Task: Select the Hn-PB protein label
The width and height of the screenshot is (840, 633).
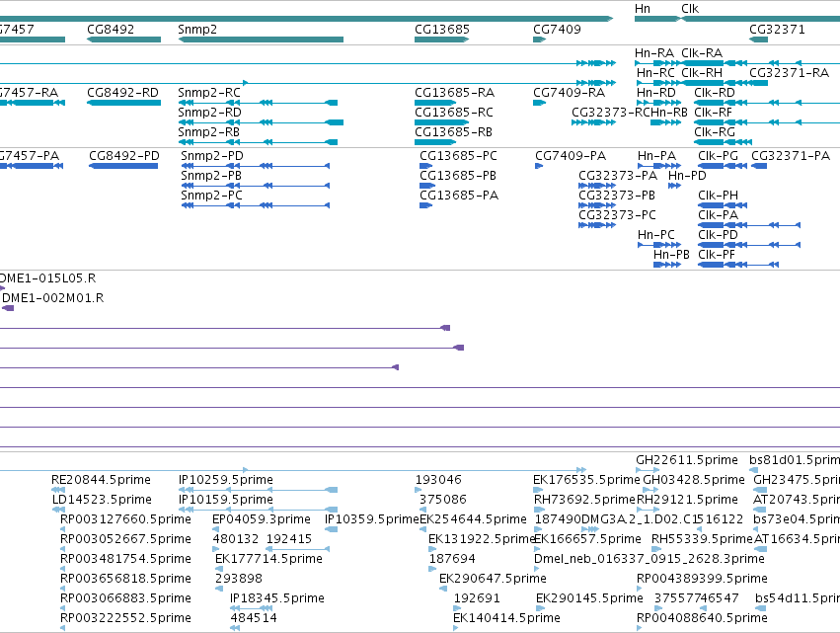Action: (671, 255)
